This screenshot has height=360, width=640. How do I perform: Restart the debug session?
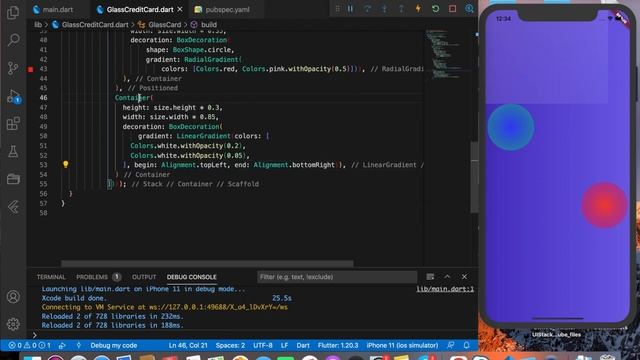[436, 9]
